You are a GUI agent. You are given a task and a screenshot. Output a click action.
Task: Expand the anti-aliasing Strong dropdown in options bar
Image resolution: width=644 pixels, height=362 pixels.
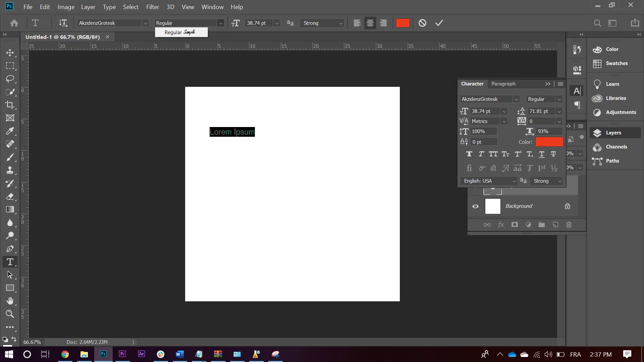coord(340,23)
